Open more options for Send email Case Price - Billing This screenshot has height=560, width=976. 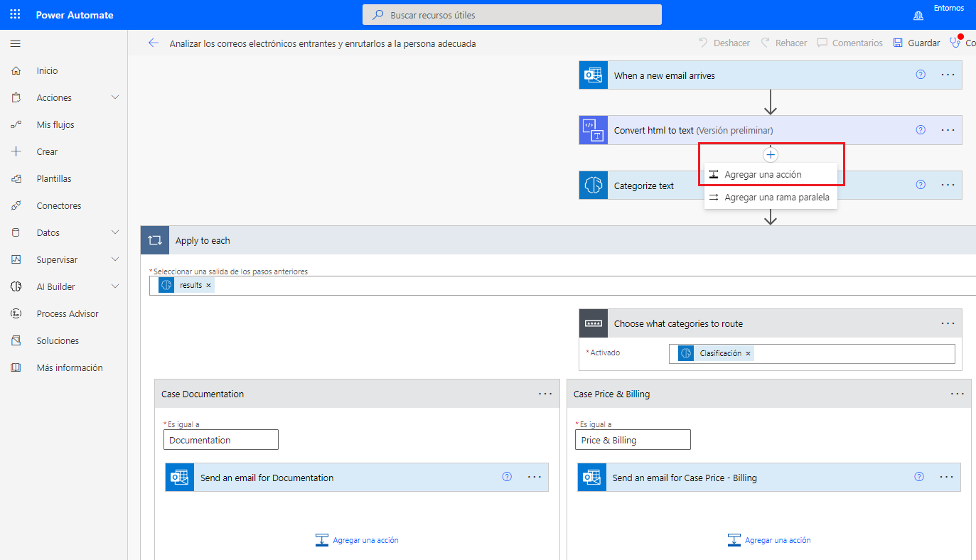tap(947, 477)
